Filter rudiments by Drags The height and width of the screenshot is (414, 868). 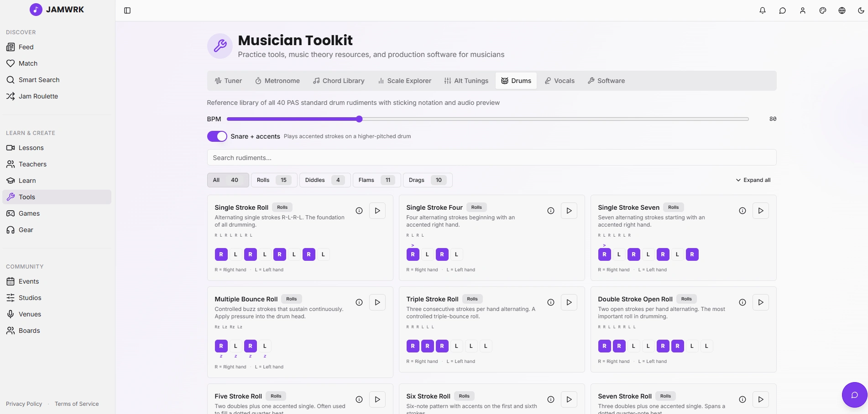pos(428,180)
